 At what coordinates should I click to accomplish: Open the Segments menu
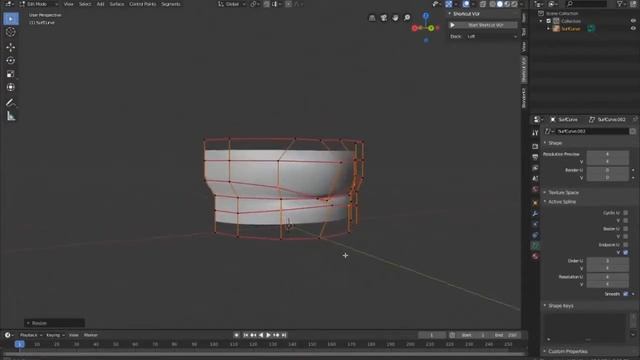pos(171,4)
